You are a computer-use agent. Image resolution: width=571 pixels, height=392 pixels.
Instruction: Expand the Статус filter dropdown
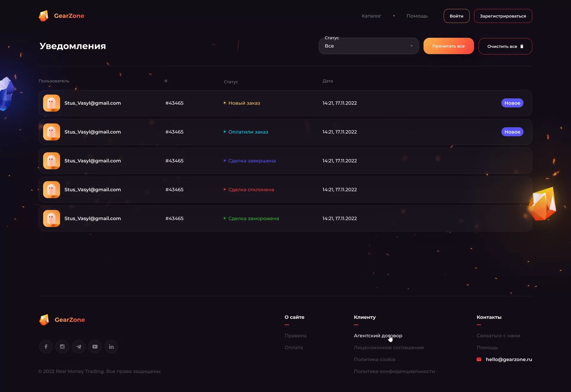pyautogui.click(x=369, y=46)
